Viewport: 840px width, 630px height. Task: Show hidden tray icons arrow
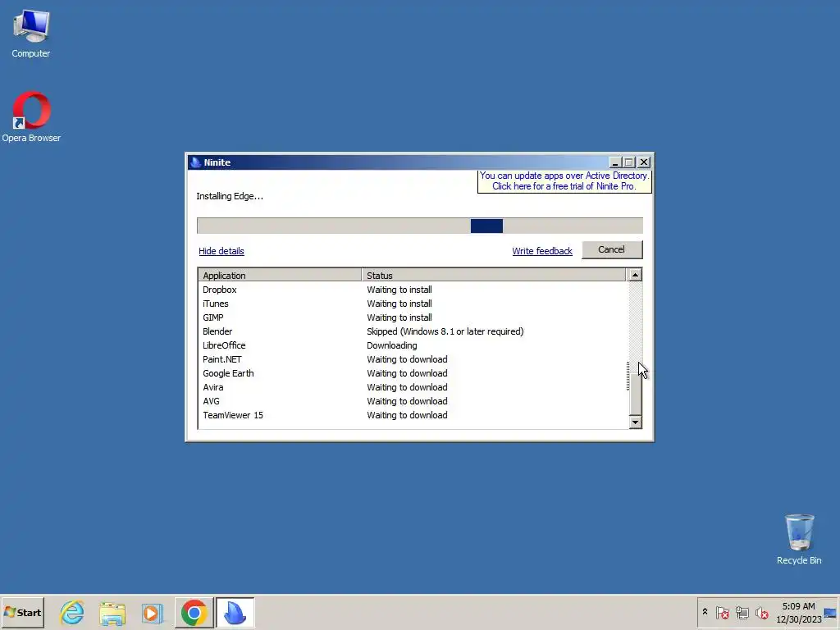pos(705,612)
